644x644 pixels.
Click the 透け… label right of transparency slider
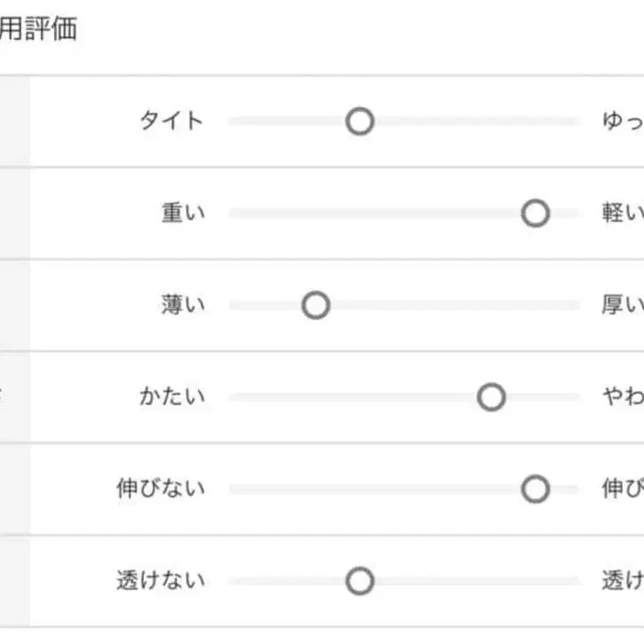[622, 582]
